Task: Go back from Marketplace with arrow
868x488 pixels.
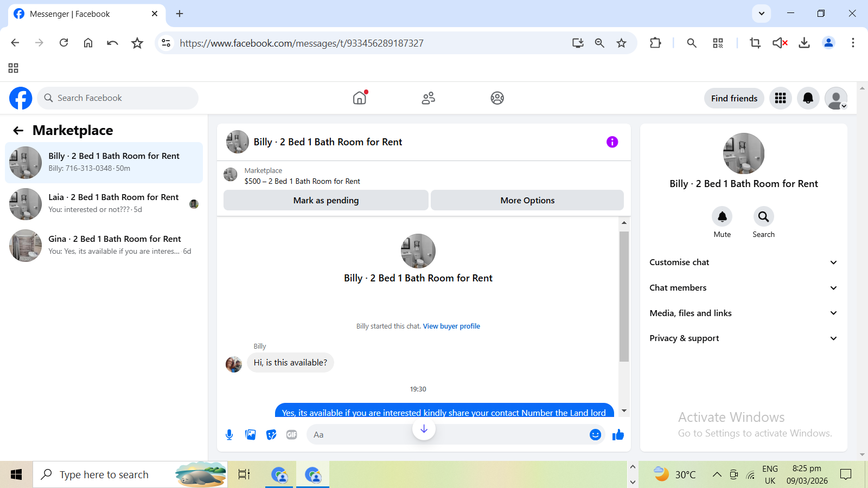Action: pyautogui.click(x=18, y=130)
